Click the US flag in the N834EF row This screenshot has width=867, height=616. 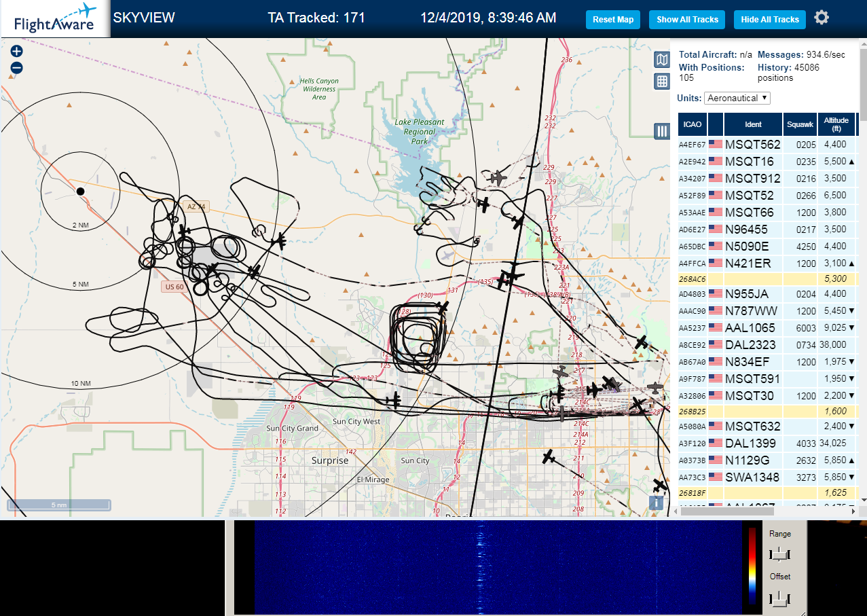coord(716,361)
